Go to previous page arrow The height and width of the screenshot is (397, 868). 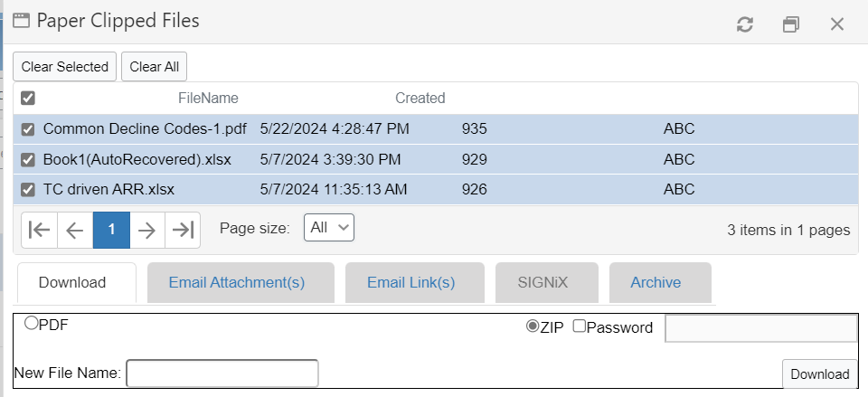pyautogui.click(x=75, y=230)
